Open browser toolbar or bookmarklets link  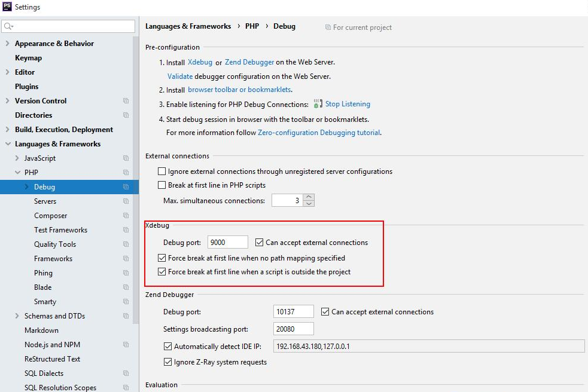239,90
